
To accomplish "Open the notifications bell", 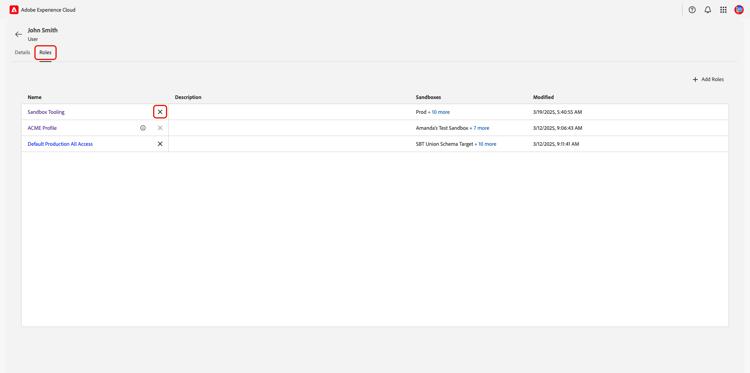I will pos(708,10).
